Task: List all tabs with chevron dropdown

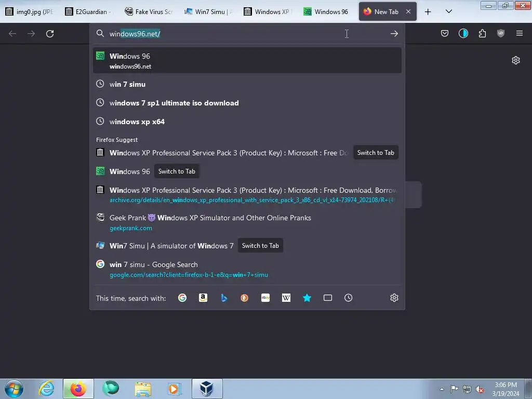Action: [448, 12]
